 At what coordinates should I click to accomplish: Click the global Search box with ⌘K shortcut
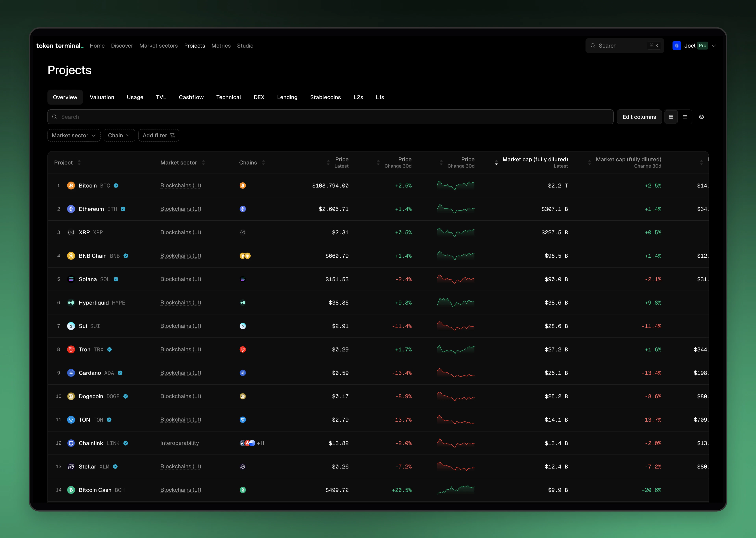(x=625, y=46)
